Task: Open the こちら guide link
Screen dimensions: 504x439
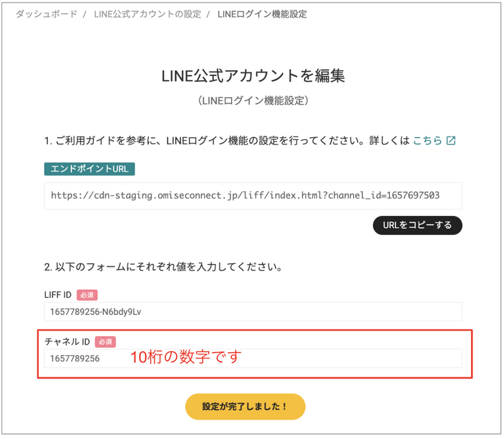Action: click(427, 141)
